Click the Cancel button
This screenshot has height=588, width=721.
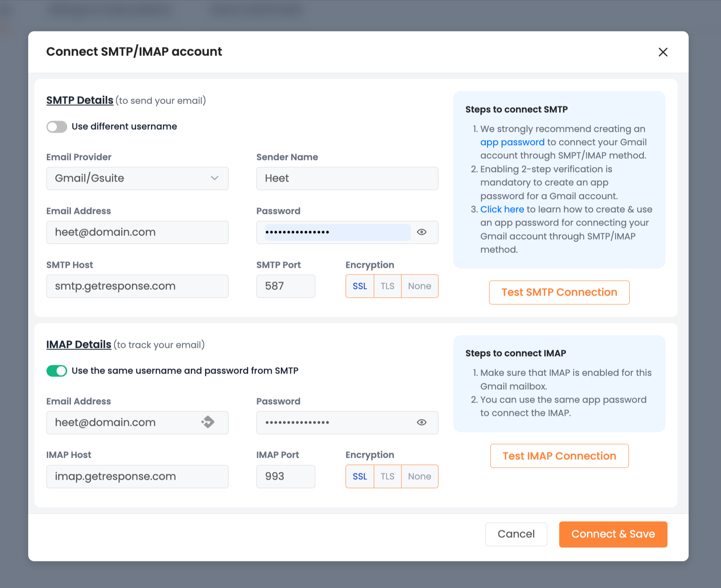pyautogui.click(x=516, y=534)
